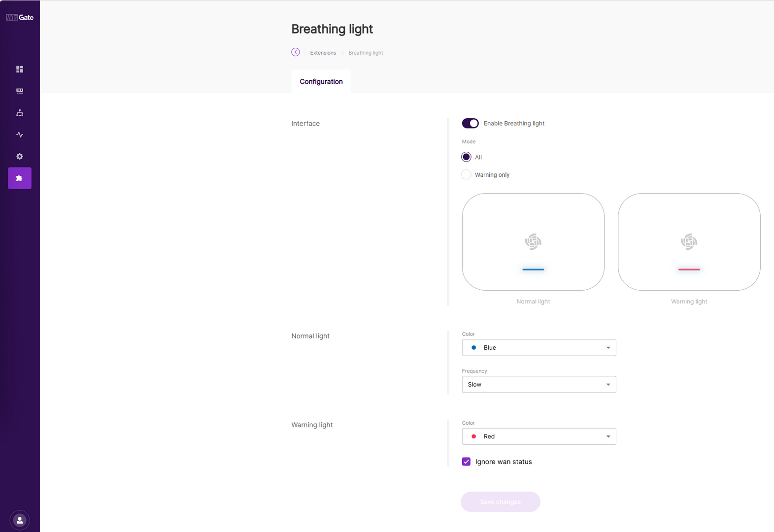Switch to the Configuration tab
Image resolution: width=774 pixels, height=532 pixels.
(x=321, y=82)
